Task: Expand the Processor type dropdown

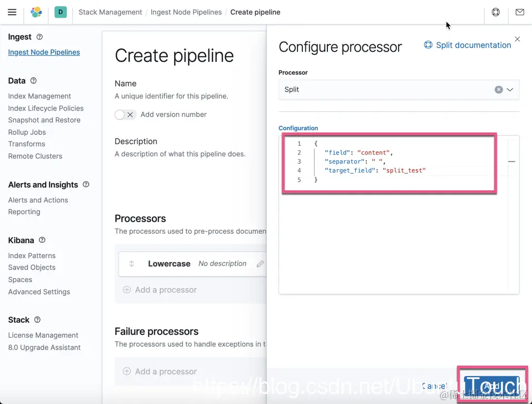Action: pos(510,90)
